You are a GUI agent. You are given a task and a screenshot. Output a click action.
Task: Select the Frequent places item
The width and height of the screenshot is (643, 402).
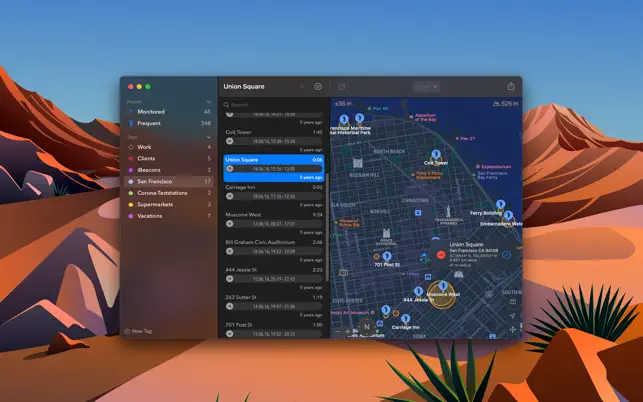coord(169,123)
